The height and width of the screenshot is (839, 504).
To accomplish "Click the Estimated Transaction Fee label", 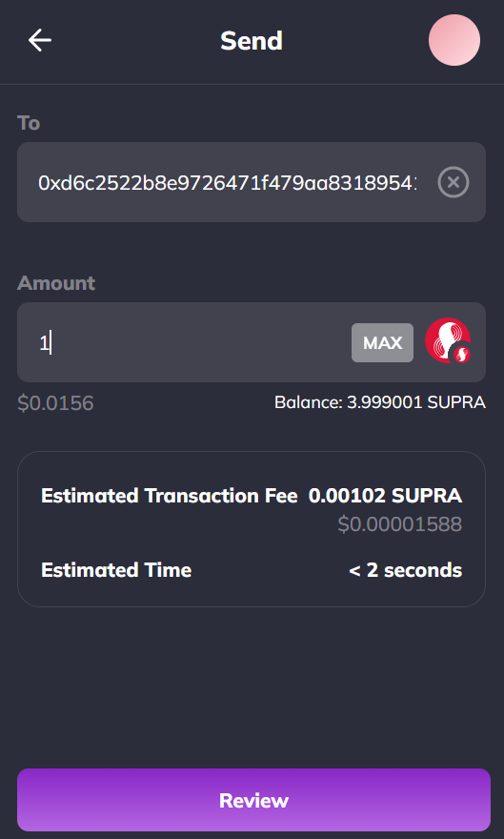I will pos(170,496).
